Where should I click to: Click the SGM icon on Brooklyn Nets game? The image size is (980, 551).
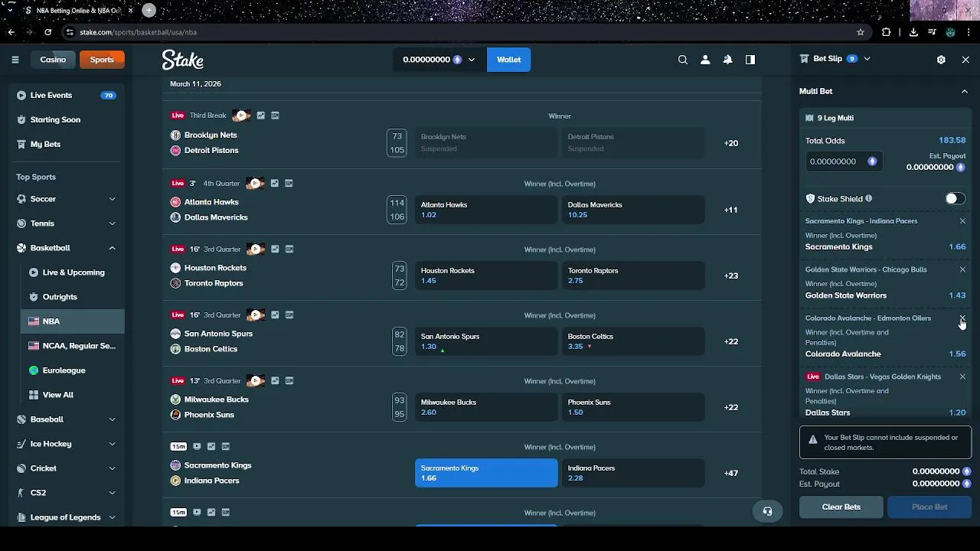pos(275,116)
